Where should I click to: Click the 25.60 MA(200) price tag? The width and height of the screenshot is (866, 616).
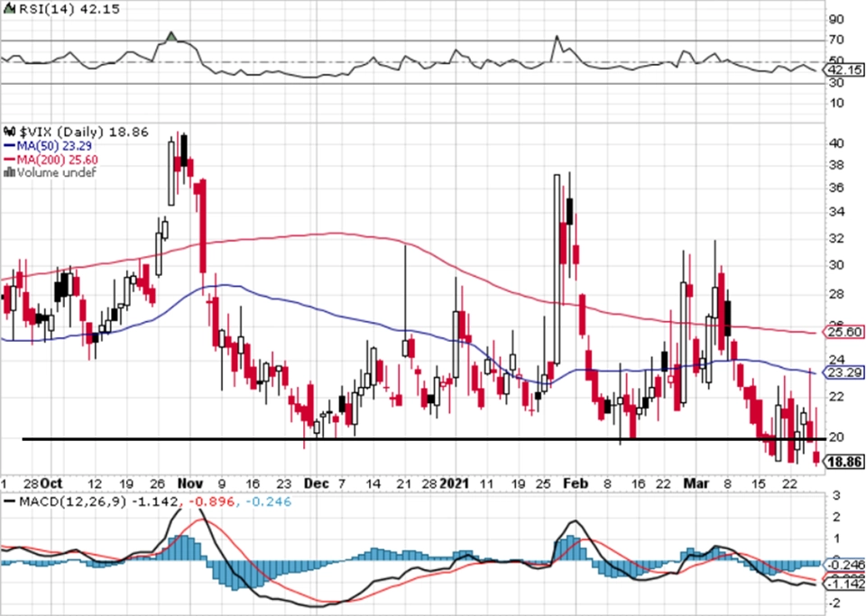(844, 332)
